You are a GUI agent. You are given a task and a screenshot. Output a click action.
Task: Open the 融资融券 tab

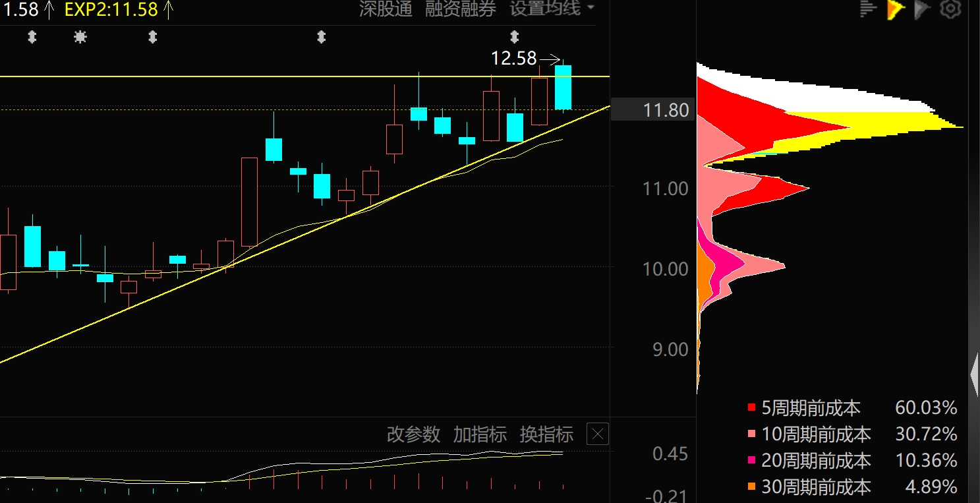[461, 9]
